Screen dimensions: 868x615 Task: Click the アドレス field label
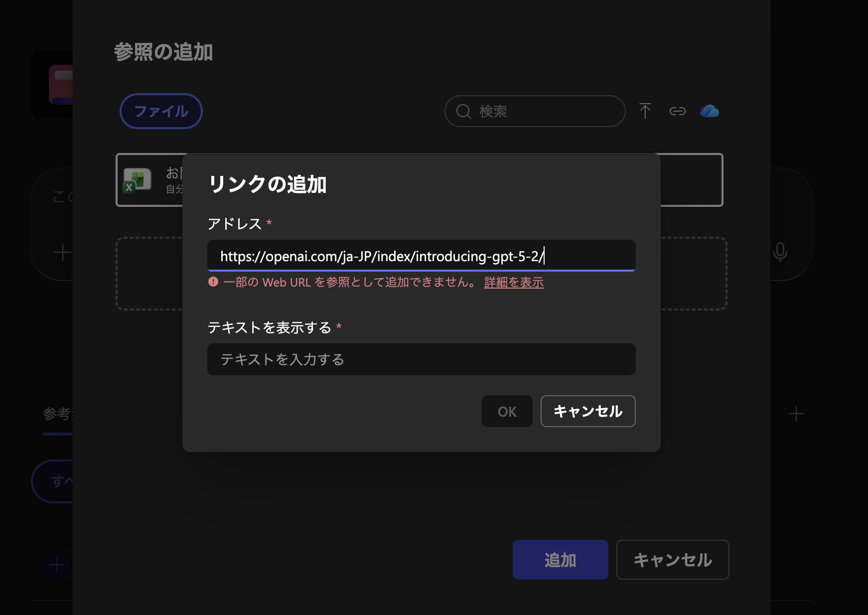pos(235,224)
